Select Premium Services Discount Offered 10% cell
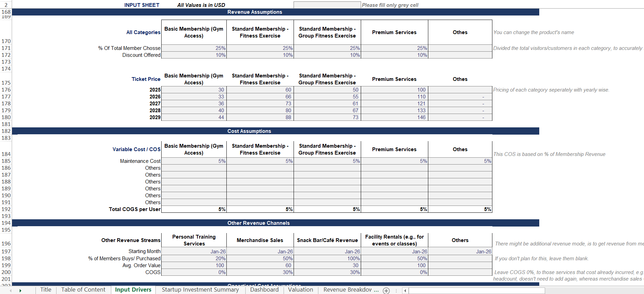The height and width of the screenshot is (294, 644). 395,55
